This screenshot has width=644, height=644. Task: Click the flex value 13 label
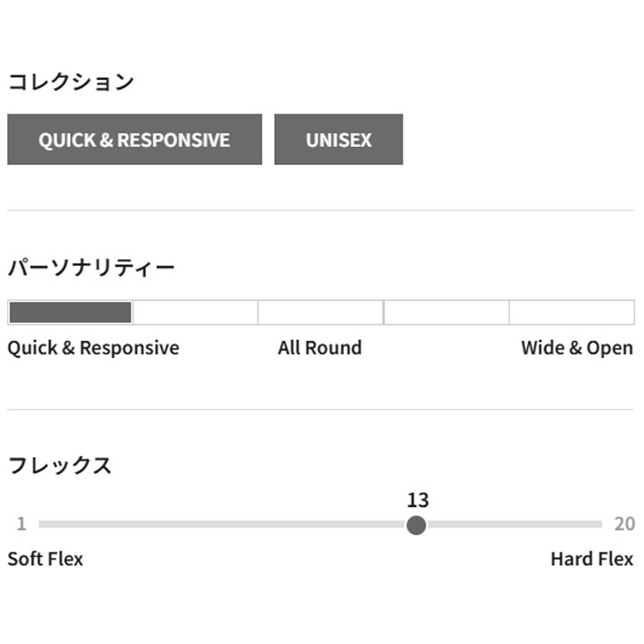417,500
